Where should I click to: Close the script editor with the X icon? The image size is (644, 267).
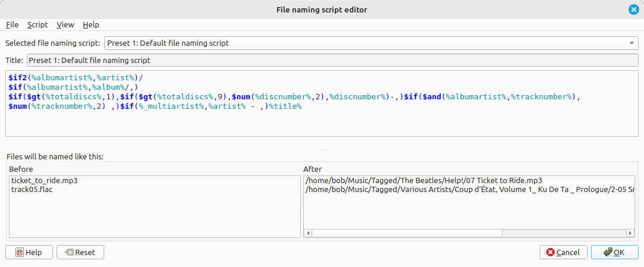pos(633,10)
